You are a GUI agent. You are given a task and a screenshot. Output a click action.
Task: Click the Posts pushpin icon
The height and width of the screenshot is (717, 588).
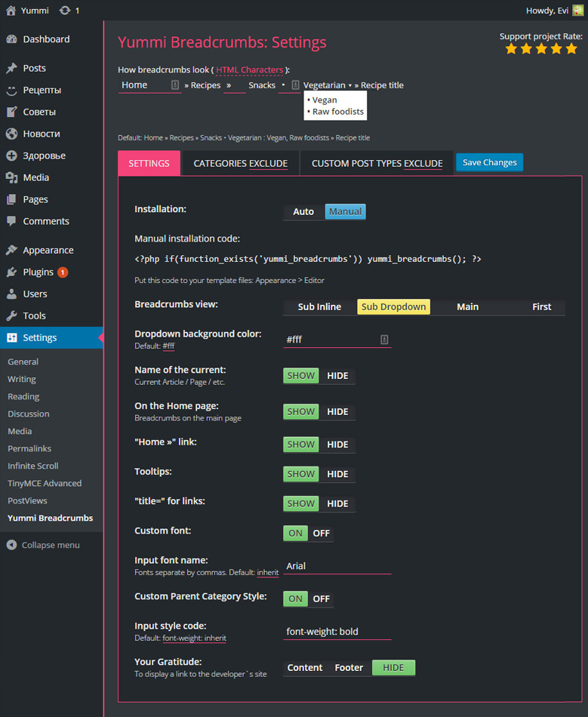point(11,68)
